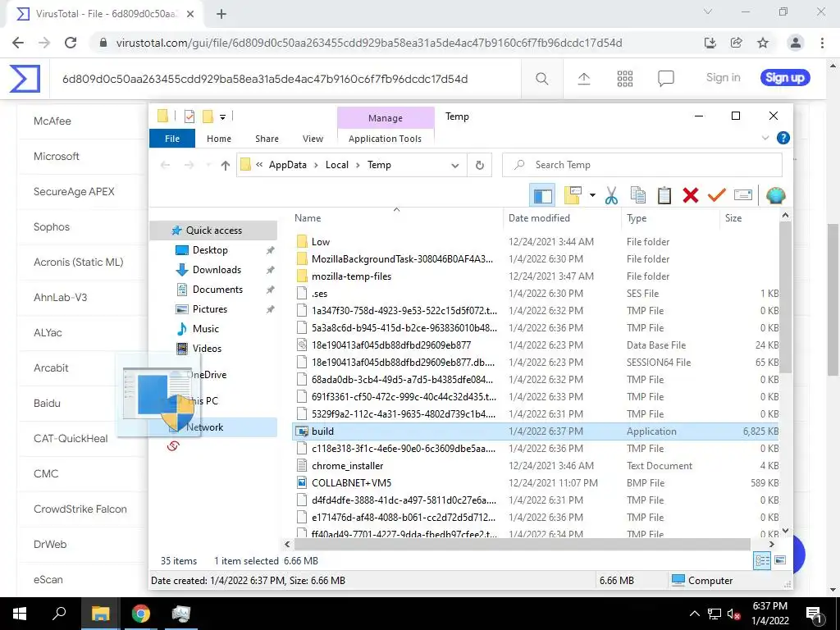Click Local in the address breadcrumb

tap(337, 165)
